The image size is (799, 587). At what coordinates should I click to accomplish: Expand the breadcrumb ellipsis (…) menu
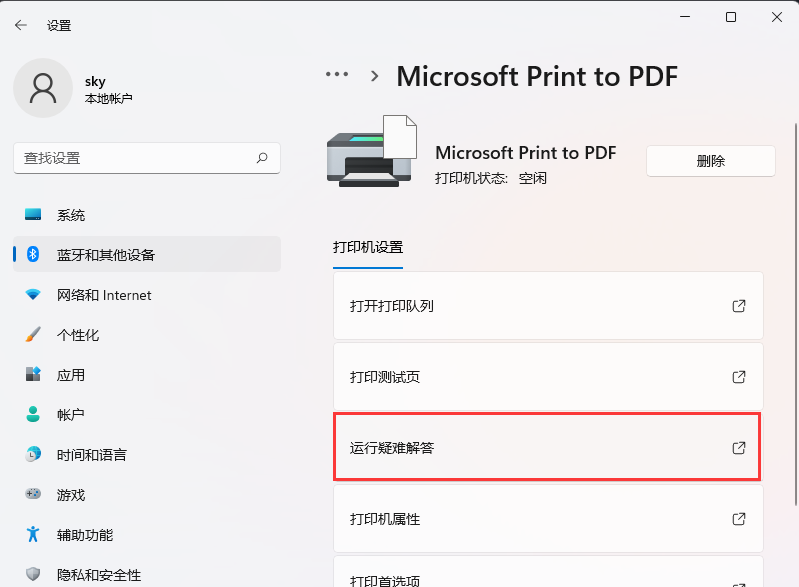[337, 75]
